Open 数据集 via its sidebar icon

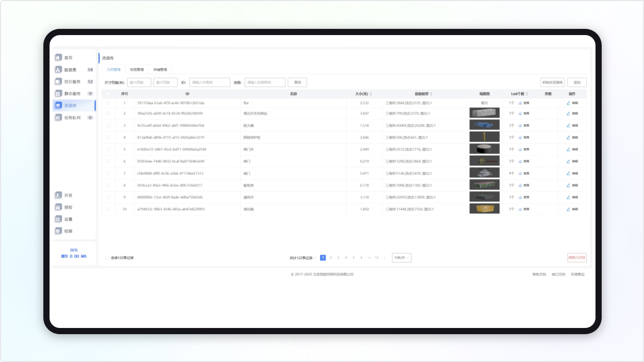(58, 70)
